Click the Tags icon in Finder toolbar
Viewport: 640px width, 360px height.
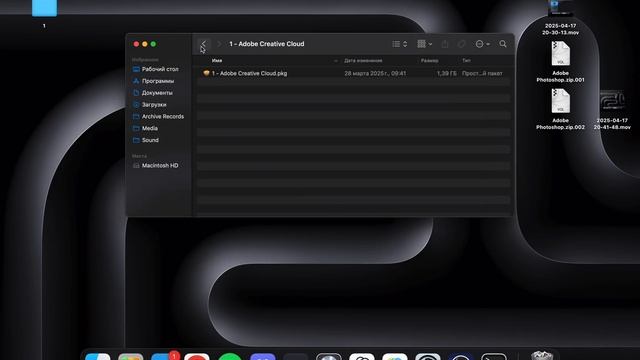462,44
